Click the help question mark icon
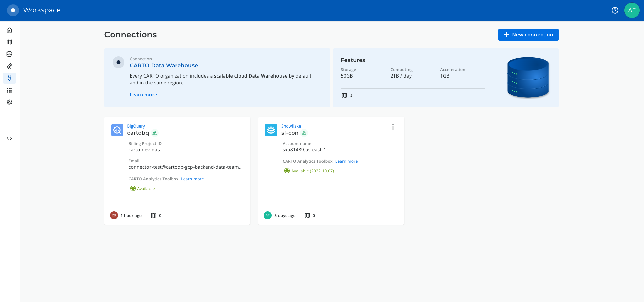The width and height of the screenshot is (644, 302). click(615, 10)
